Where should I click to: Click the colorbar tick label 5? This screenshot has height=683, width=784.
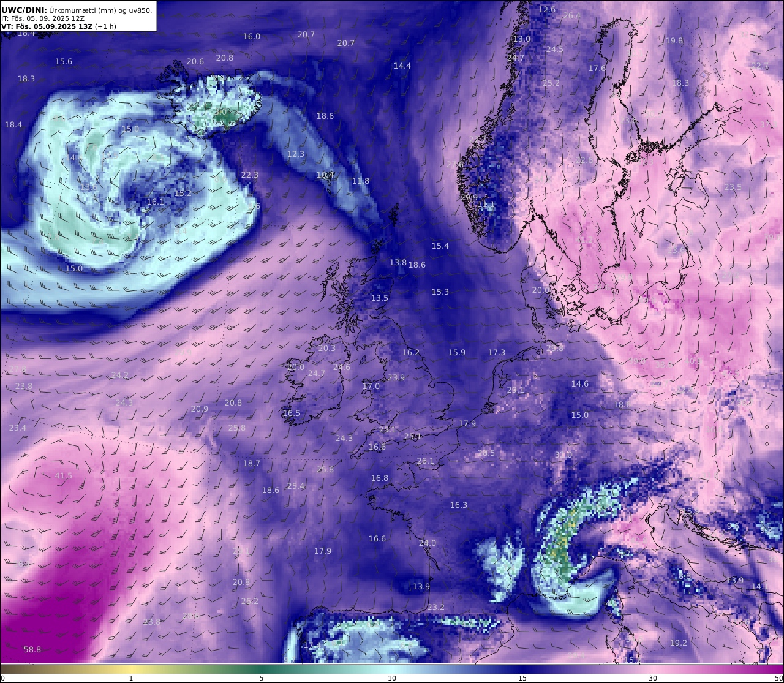(262, 678)
